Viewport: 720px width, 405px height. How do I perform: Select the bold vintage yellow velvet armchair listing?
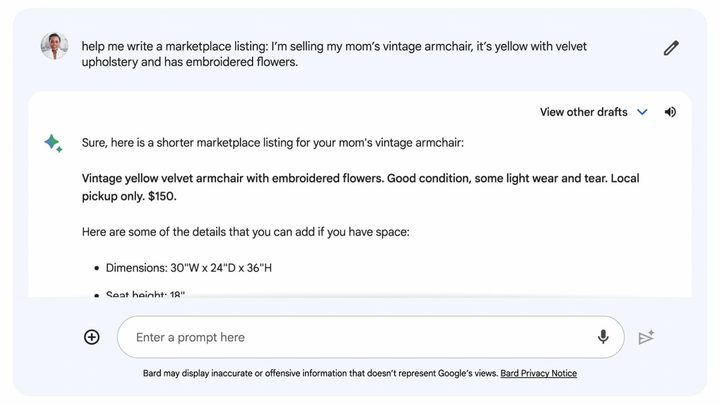click(360, 187)
